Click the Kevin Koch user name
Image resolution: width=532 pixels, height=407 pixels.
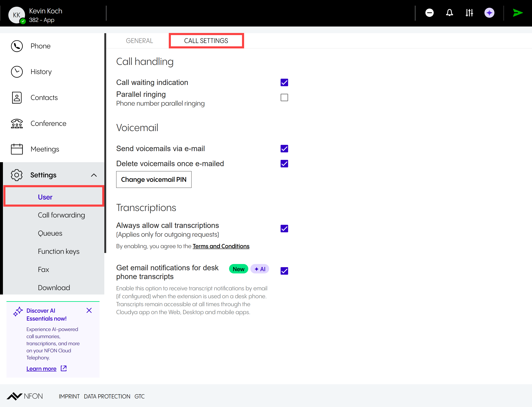tap(45, 11)
